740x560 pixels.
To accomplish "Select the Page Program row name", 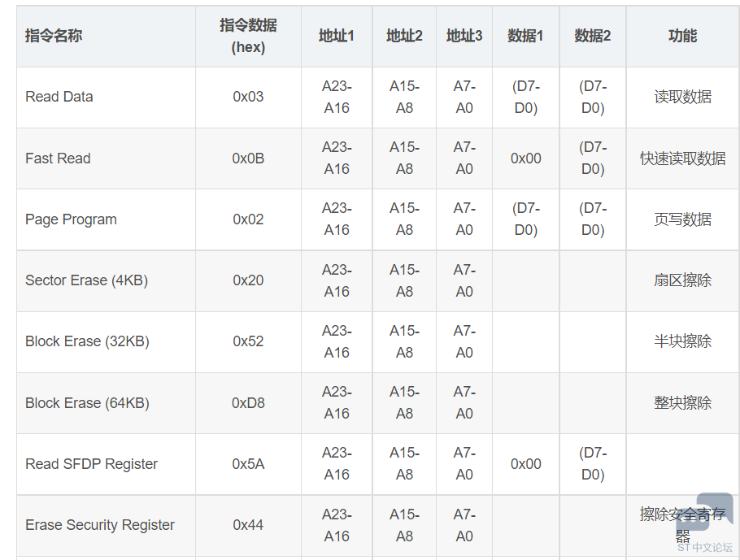I will coord(71,219).
